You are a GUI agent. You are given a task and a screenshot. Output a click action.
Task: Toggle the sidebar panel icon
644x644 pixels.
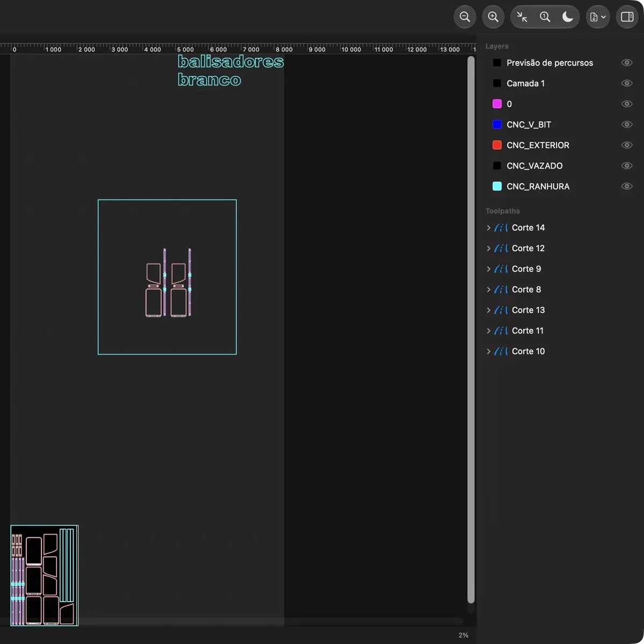627,17
